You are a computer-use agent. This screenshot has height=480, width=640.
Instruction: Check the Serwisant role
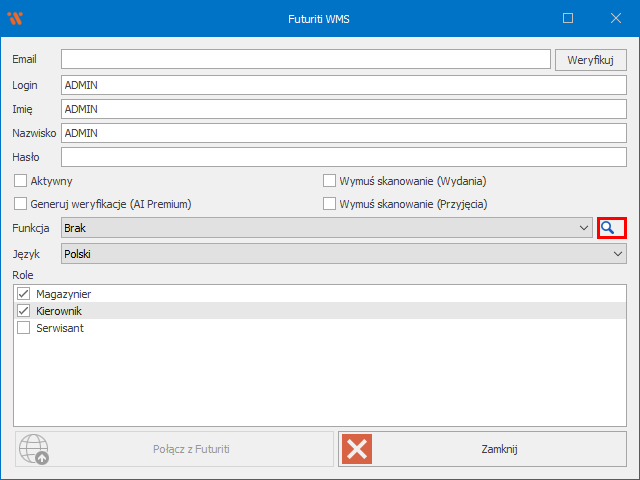pos(24,328)
